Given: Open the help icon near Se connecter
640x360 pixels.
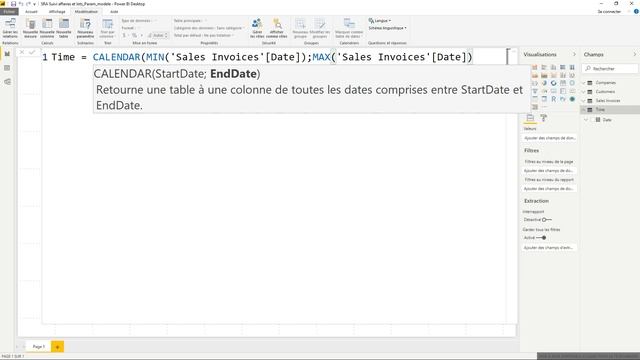Looking at the screenshot, I should [636, 11].
